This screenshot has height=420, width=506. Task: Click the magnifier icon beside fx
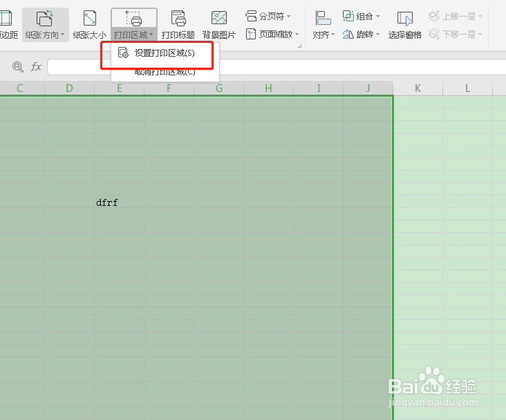tap(18, 67)
